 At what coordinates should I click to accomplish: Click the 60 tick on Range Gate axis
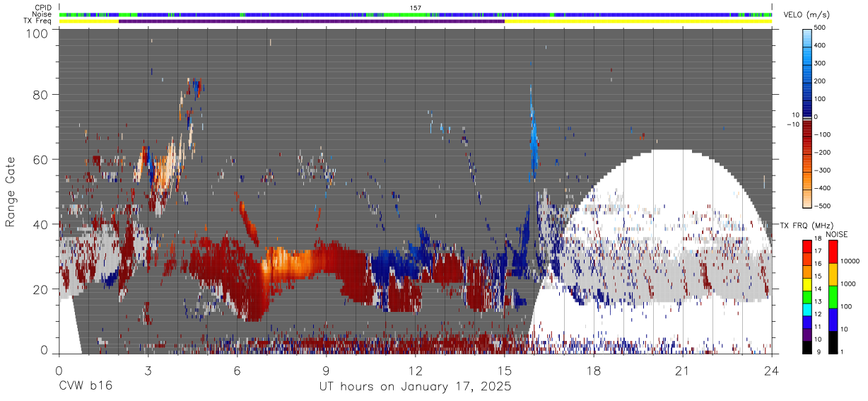pyautogui.click(x=40, y=159)
